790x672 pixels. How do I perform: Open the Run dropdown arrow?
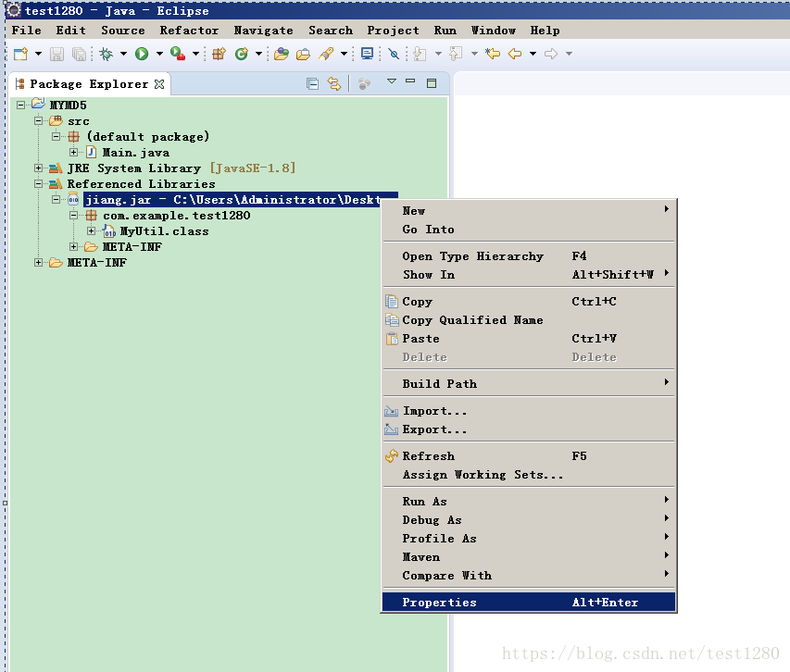(x=159, y=54)
